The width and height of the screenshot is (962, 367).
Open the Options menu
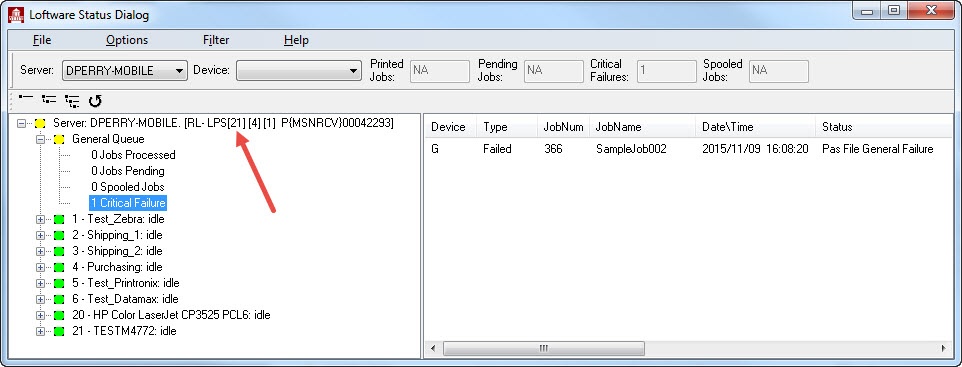click(127, 40)
